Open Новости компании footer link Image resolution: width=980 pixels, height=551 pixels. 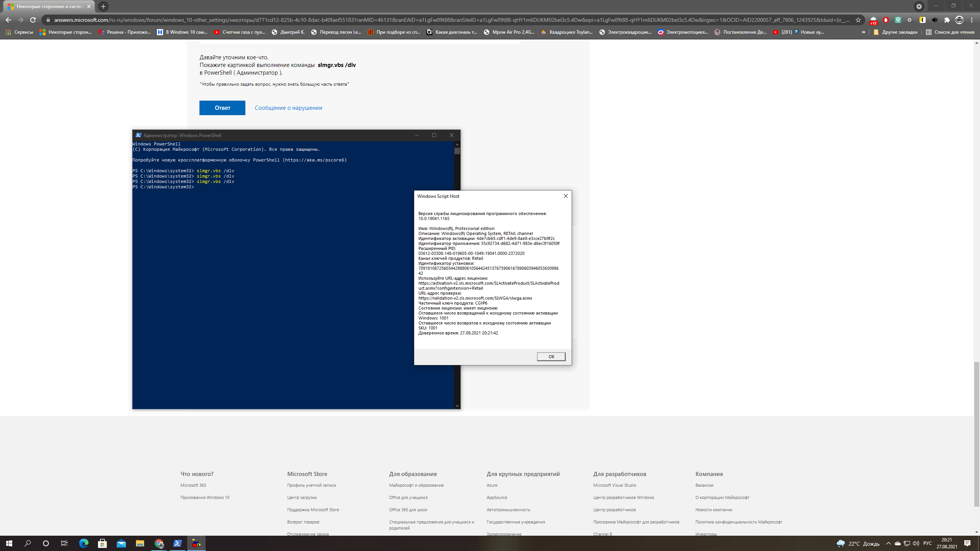point(714,510)
